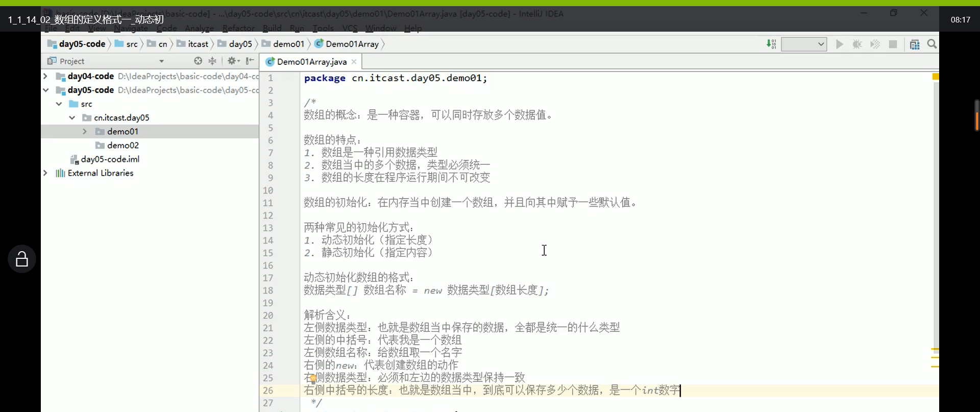Open the Project panel gear settings

click(x=233, y=61)
